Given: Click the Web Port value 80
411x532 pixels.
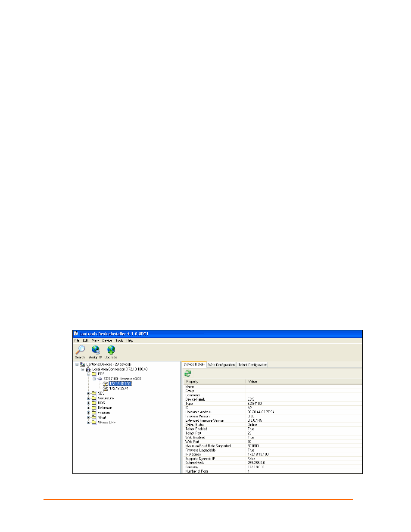Looking at the screenshot, I should coord(249,442).
